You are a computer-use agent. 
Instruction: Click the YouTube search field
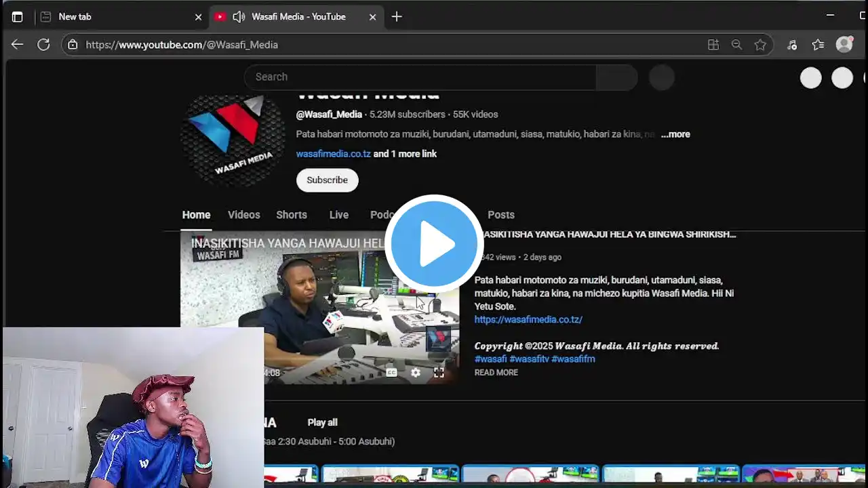tap(420, 77)
